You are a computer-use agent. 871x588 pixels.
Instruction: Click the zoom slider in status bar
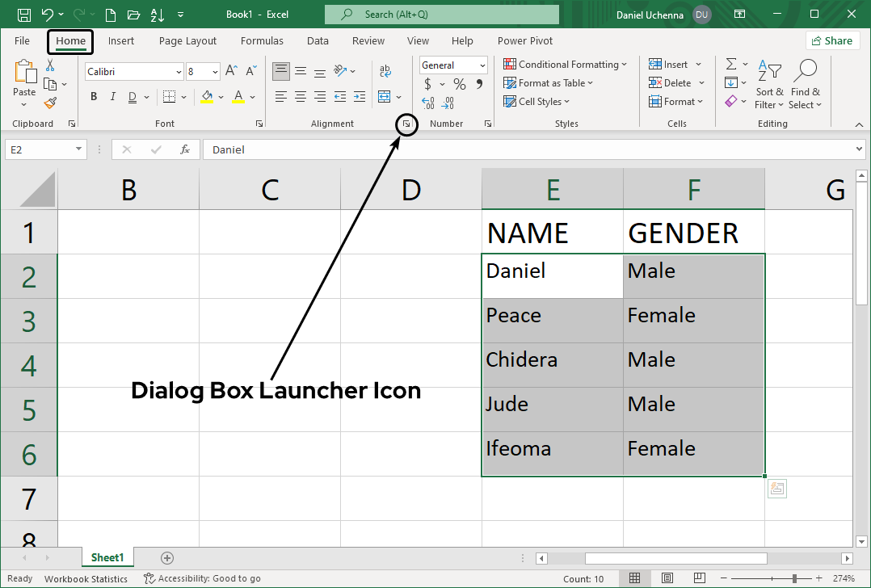[x=794, y=578]
